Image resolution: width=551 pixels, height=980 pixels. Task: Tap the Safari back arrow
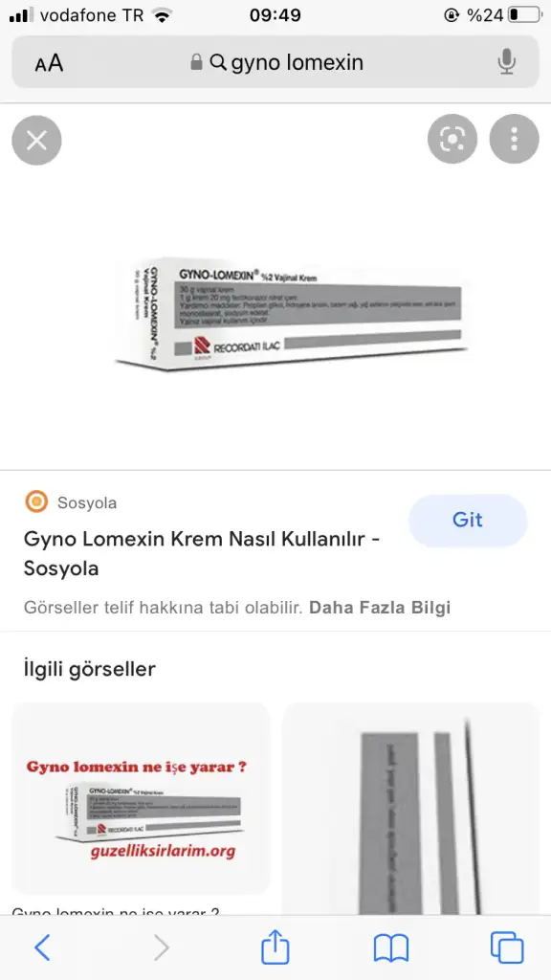tap(42, 947)
